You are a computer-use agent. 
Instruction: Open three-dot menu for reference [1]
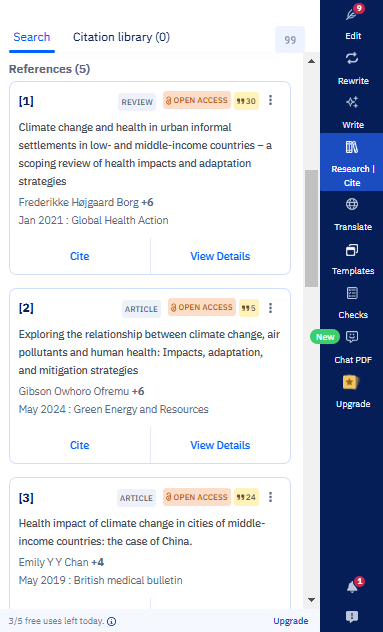[x=271, y=100]
